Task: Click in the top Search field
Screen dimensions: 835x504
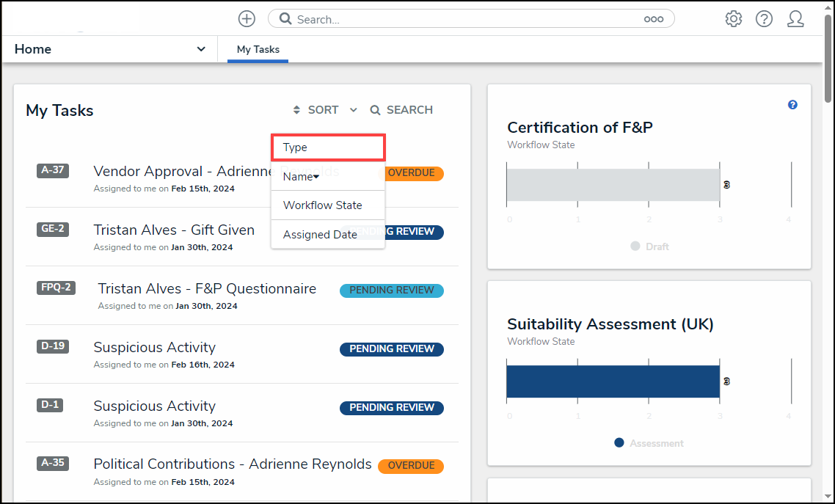Action: (x=462, y=20)
